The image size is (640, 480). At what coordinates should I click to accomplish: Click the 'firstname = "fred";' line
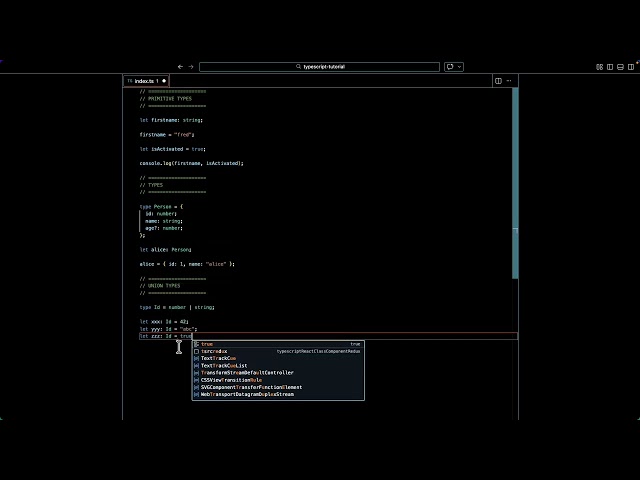167,135
